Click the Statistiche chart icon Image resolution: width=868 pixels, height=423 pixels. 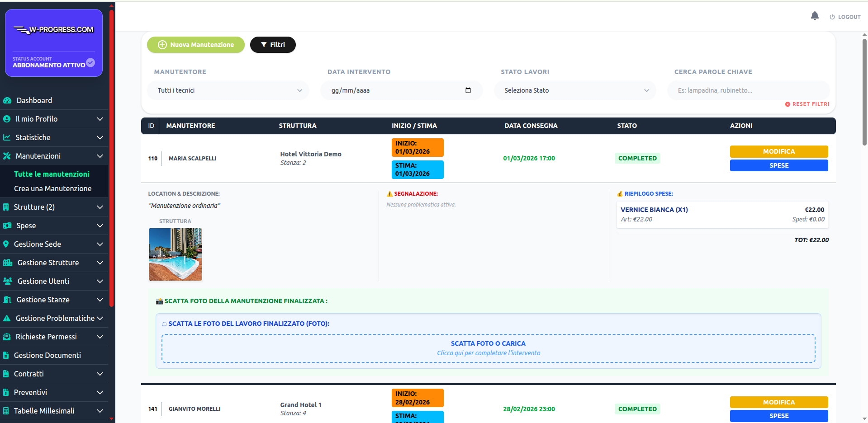[x=7, y=137]
